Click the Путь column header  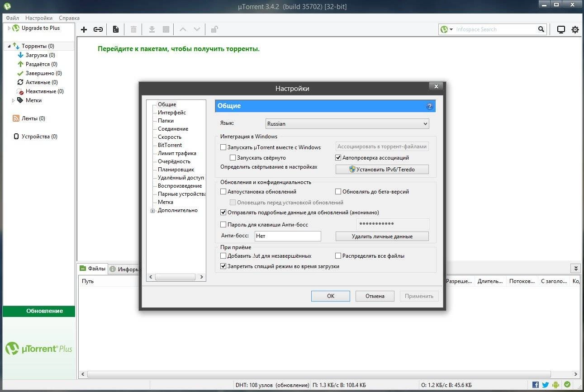pyautogui.click(x=88, y=281)
